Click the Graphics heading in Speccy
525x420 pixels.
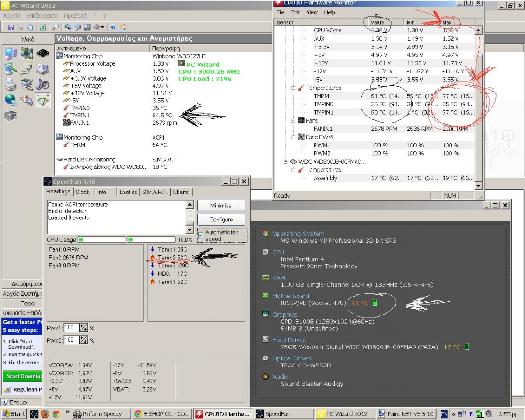coord(284,315)
